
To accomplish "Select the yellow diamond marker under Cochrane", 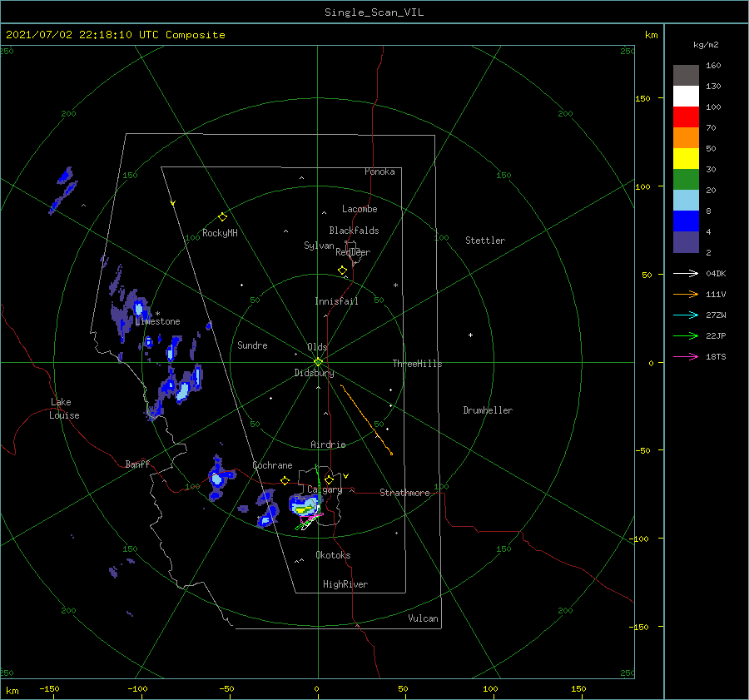I will click(285, 481).
